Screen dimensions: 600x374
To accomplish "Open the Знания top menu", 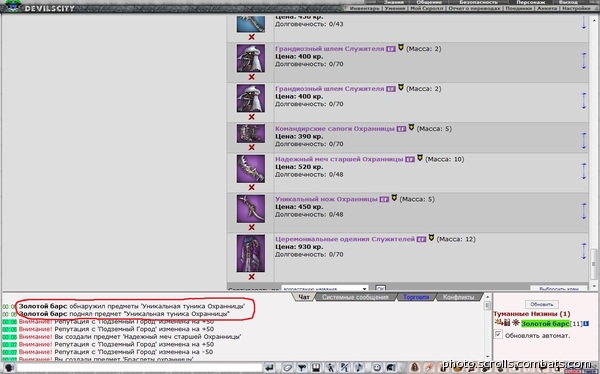I will pos(394,2).
